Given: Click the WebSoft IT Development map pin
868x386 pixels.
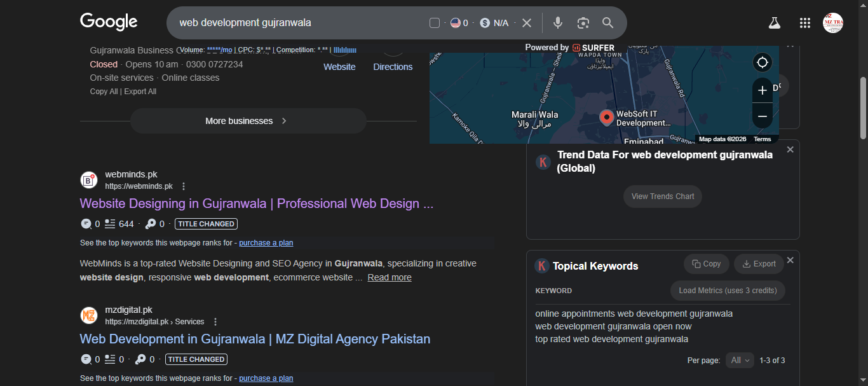Looking at the screenshot, I should click(606, 117).
